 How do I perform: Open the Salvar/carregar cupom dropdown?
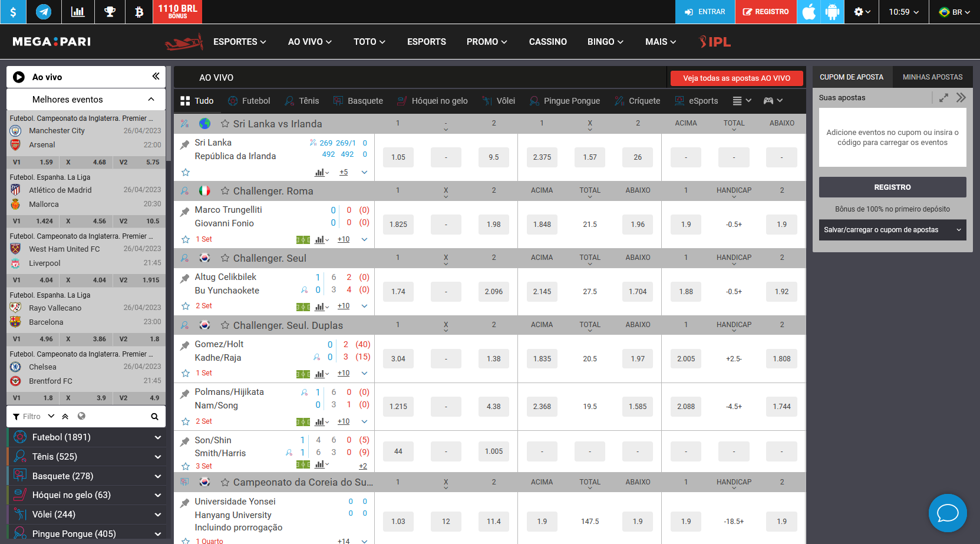892,230
